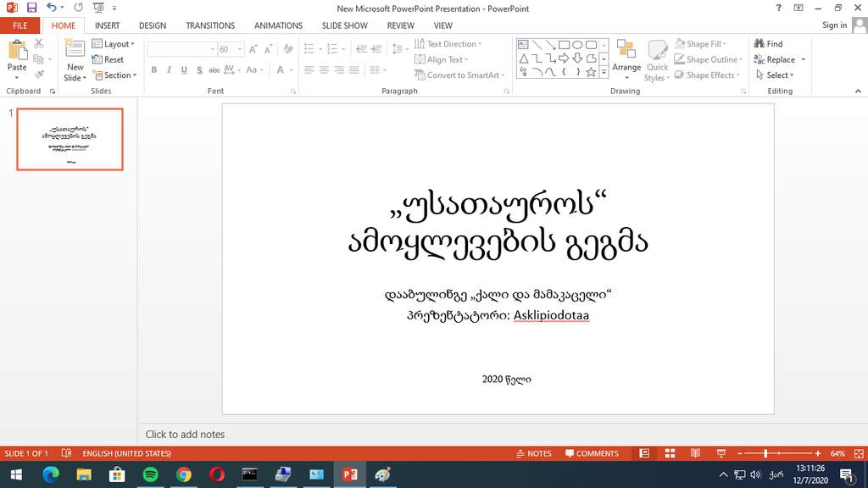Select the Right Arrow shape
The width and height of the screenshot is (868, 488).
point(564,58)
